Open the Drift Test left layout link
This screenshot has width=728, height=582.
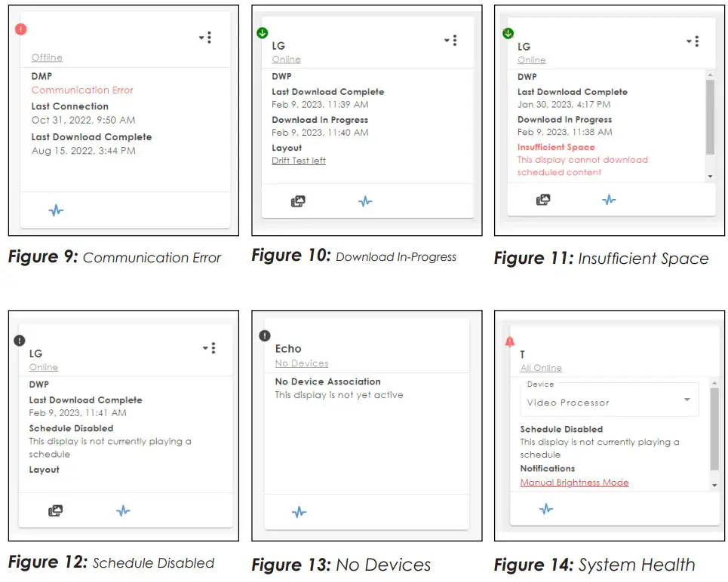point(299,161)
